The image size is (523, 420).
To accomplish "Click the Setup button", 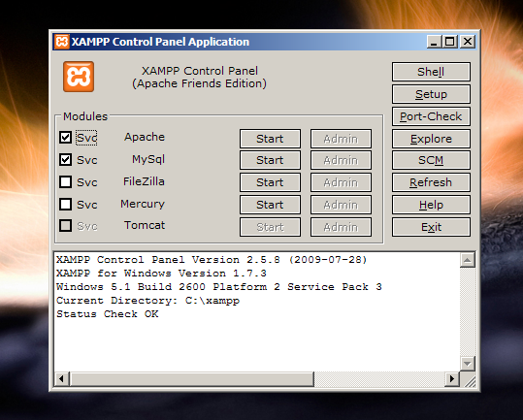I will [431, 94].
